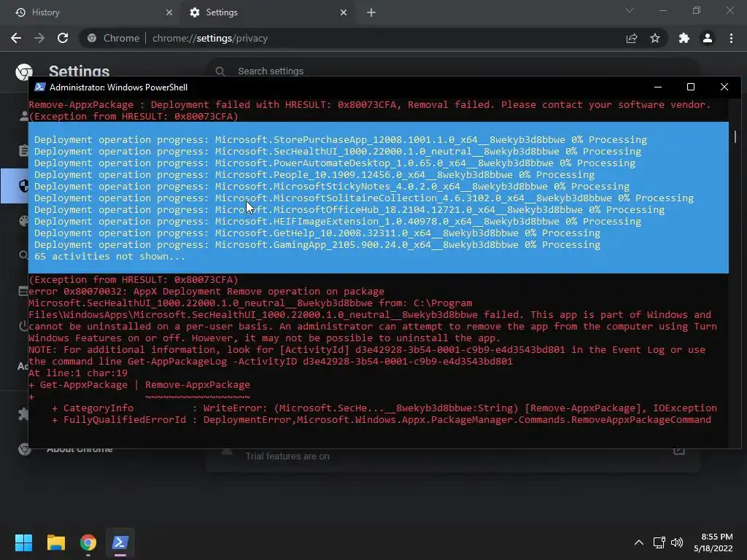
Task: Click the '65 activities not shown...' text
Action: [x=109, y=256]
